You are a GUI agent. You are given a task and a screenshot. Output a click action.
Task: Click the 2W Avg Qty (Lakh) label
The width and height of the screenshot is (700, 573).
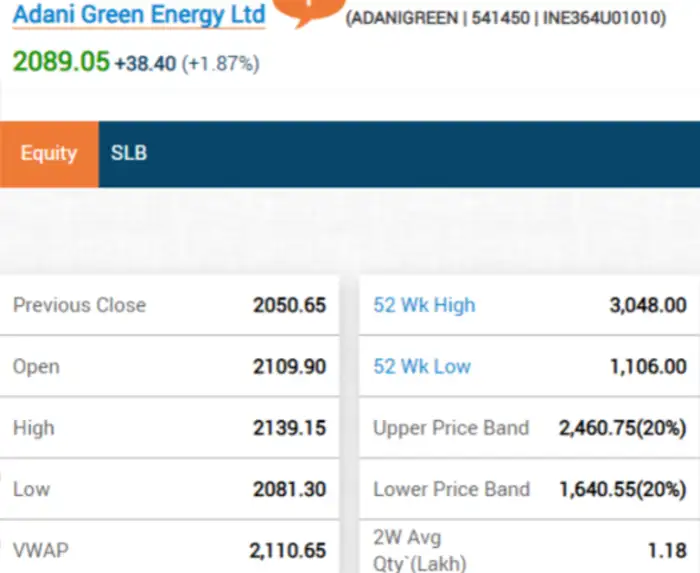click(420, 550)
